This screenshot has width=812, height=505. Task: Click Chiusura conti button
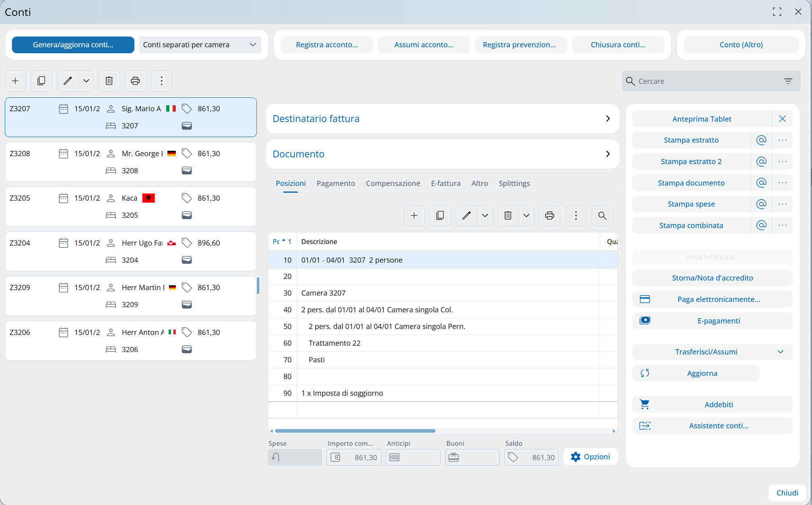(618, 45)
